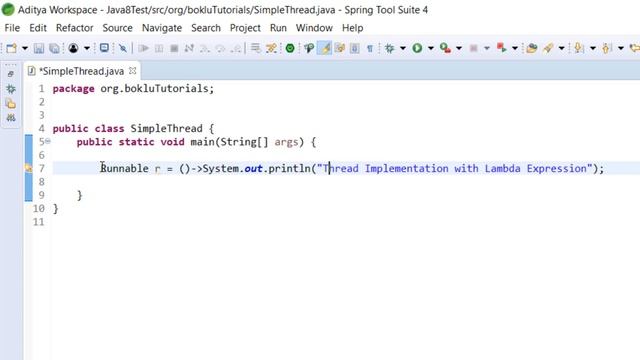The width and height of the screenshot is (640, 360).
Task: Open dropdown beside the round black icon
Action: [x=87, y=49]
